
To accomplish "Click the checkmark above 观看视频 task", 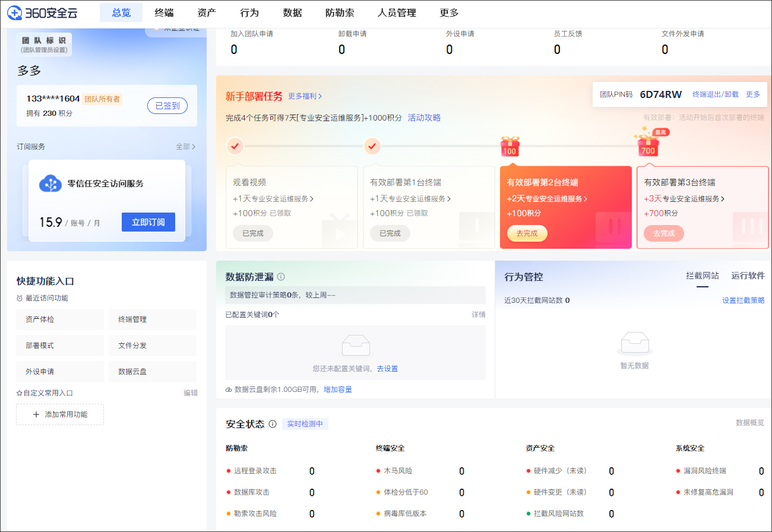I will pos(235,145).
